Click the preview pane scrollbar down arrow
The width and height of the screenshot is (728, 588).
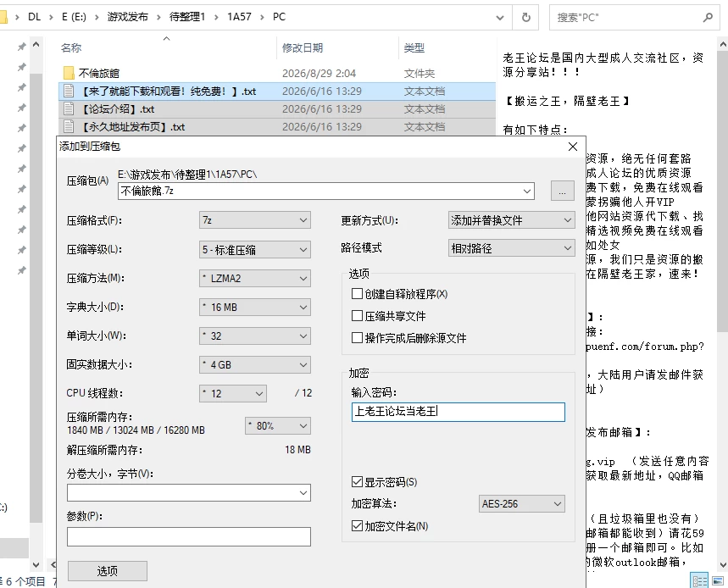[x=722, y=565]
